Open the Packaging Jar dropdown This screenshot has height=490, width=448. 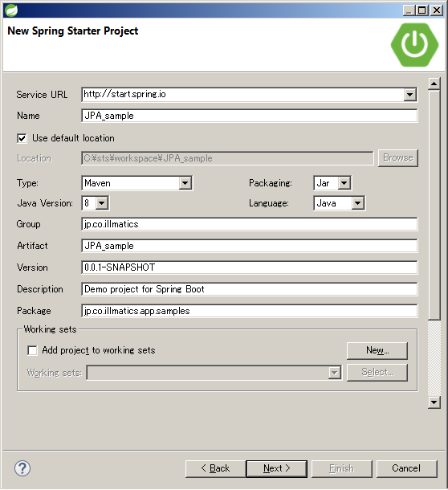(344, 183)
